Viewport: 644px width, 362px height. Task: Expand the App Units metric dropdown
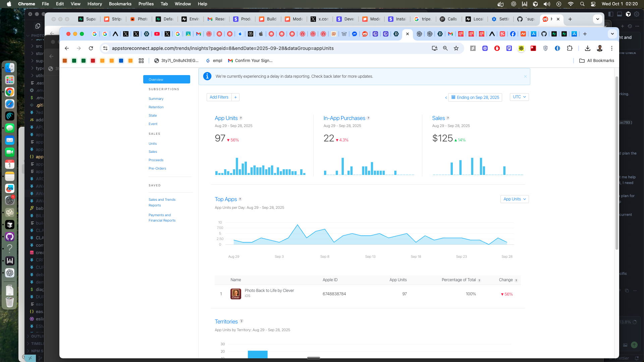515,199
